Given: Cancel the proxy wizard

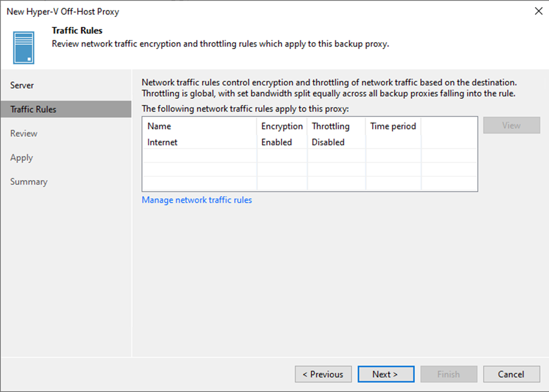Looking at the screenshot, I should tap(512, 374).
